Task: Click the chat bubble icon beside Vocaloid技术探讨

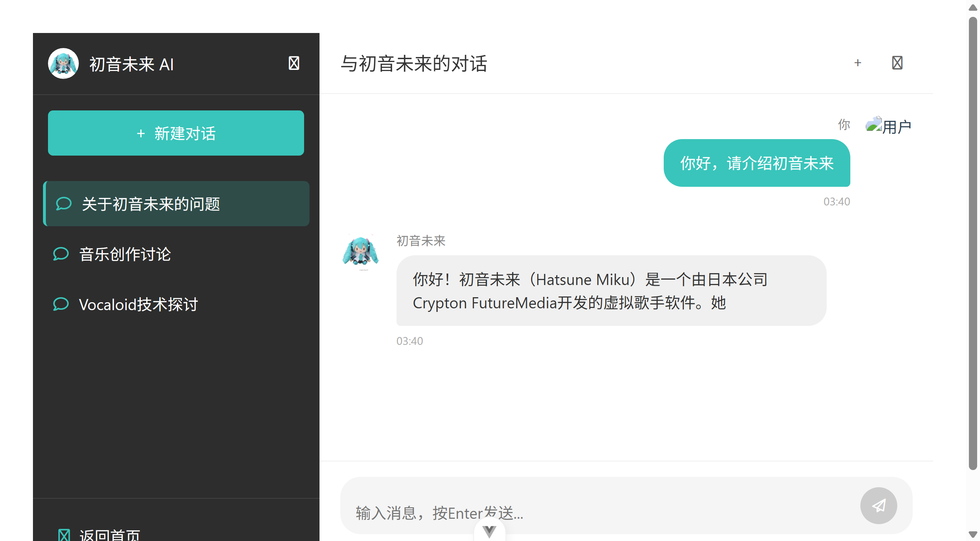Action: coord(61,304)
